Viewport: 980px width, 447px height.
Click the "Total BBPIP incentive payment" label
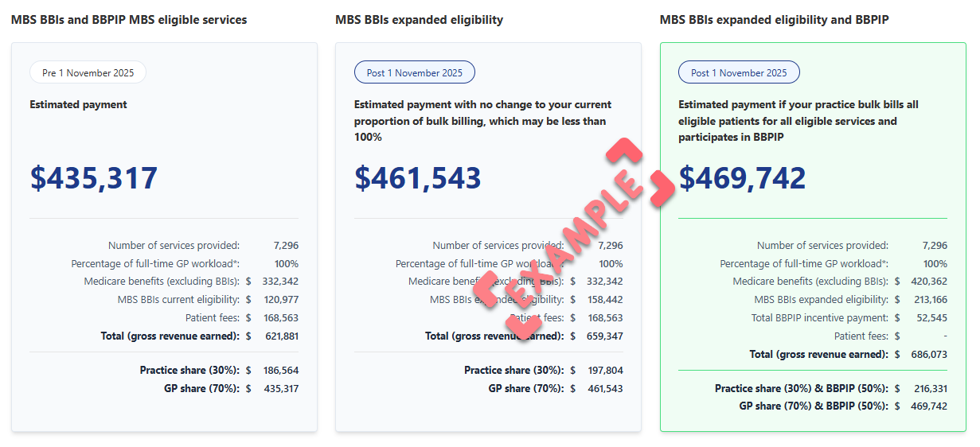[x=819, y=318]
